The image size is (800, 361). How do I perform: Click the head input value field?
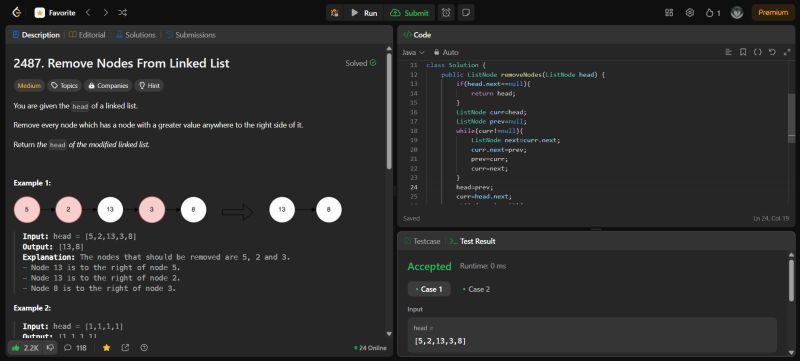pyautogui.click(x=592, y=335)
